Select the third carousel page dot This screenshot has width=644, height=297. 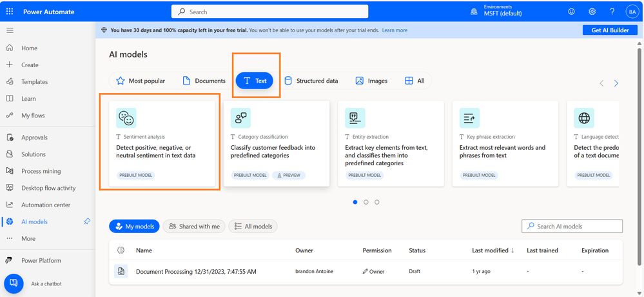coord(377,202)
